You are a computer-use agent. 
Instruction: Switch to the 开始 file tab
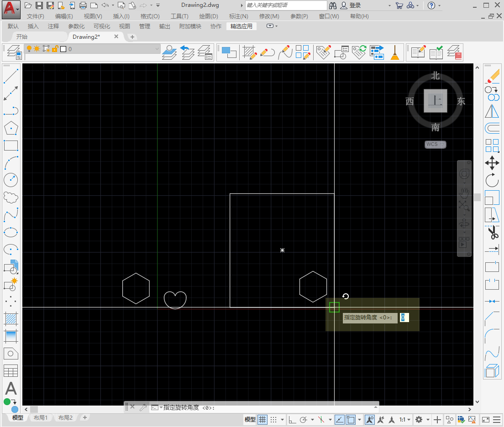click(22, 36)
